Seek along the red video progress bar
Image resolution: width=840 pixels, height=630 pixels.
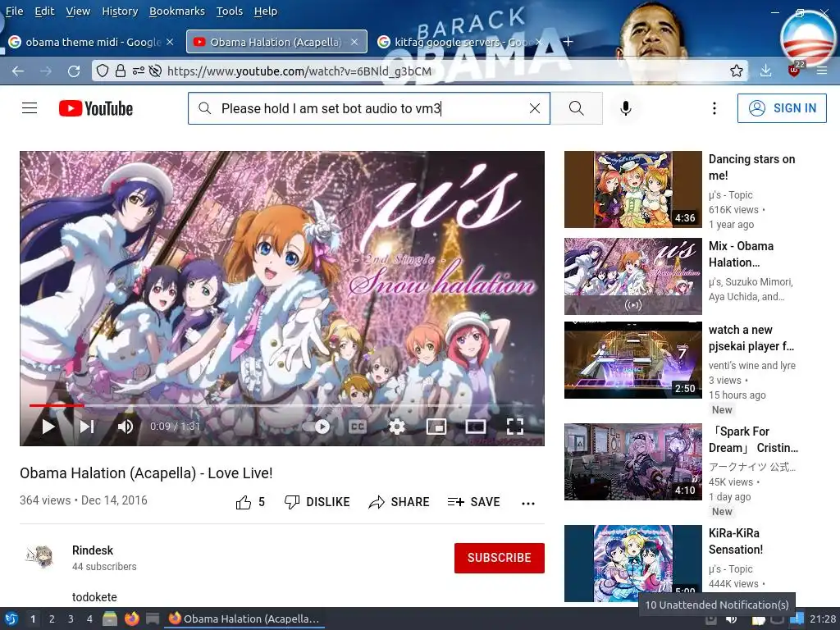tap(282, 405)
